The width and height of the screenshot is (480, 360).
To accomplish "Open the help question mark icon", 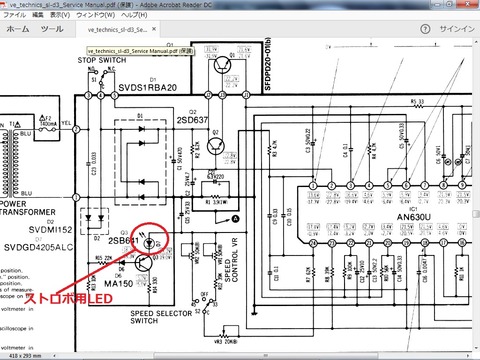I will click(x=425, y=29).
